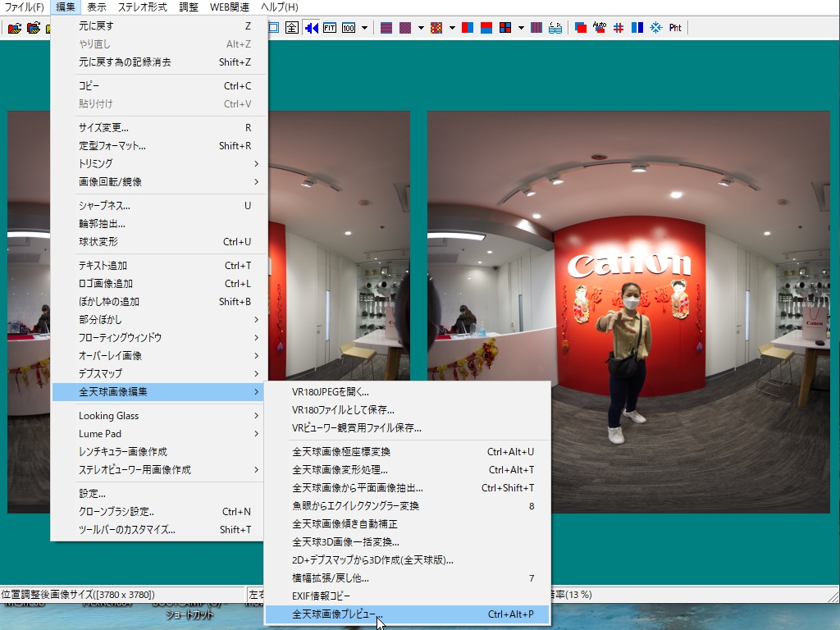Choose 球状変形 menu item
Image resolution: width=840 pixels, height=630 pixels.
coord(159,242)
